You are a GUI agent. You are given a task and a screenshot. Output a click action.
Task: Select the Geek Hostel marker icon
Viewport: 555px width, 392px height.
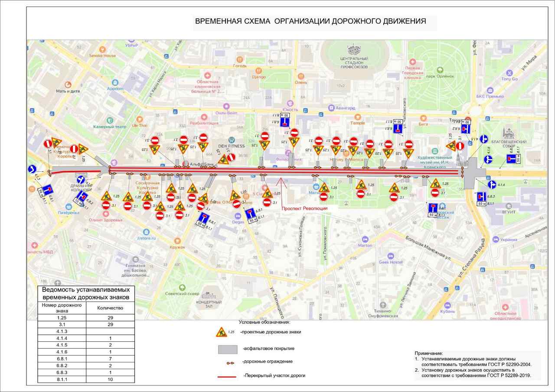pyautogui.click(x=390, y=256)
